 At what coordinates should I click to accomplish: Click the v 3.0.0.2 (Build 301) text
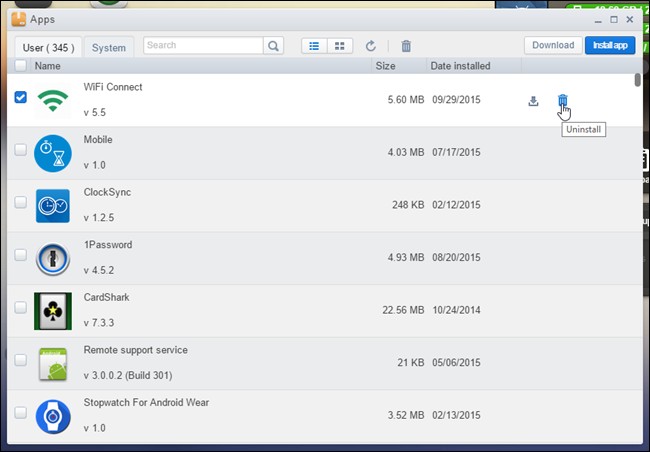[128, 376]
